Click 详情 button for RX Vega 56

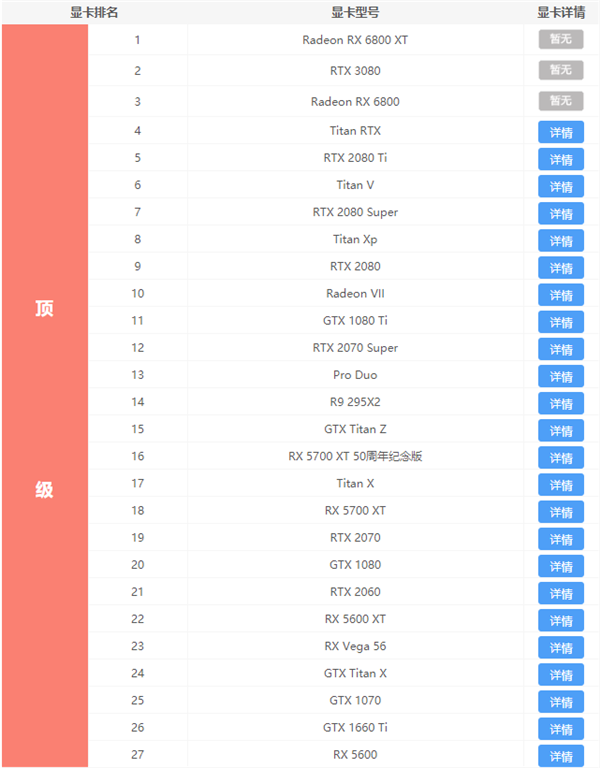click(x=561, y=647)
